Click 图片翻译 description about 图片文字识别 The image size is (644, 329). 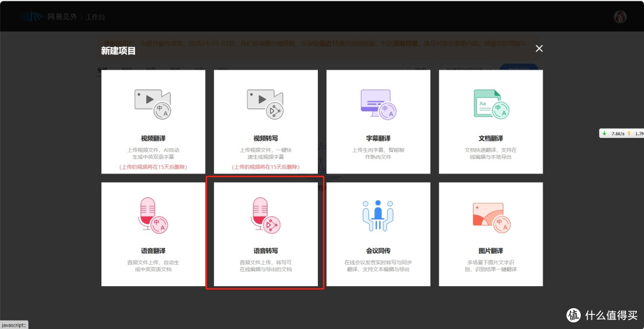491,266
